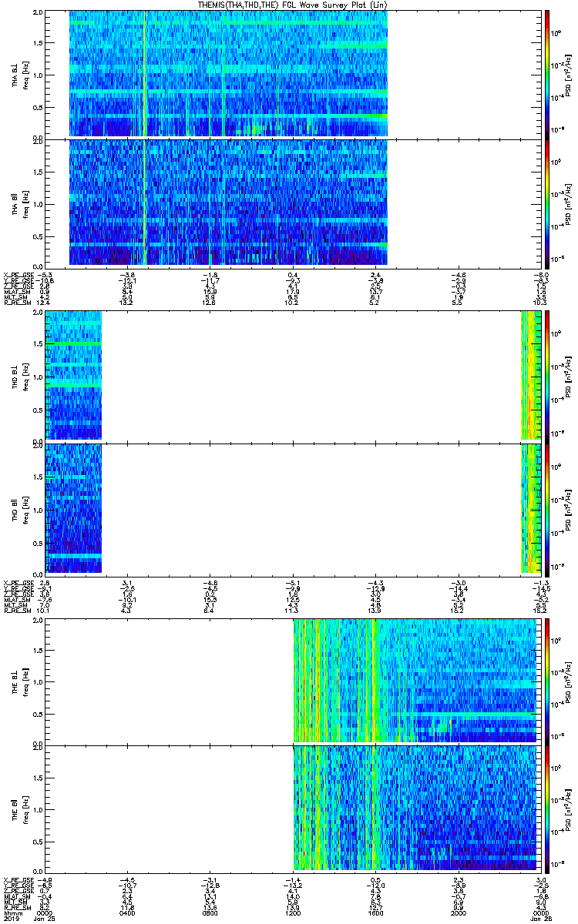Click the PSD color bar beside THE B-parallel panel
Viewport: 578px width, 924px height.
548,809
